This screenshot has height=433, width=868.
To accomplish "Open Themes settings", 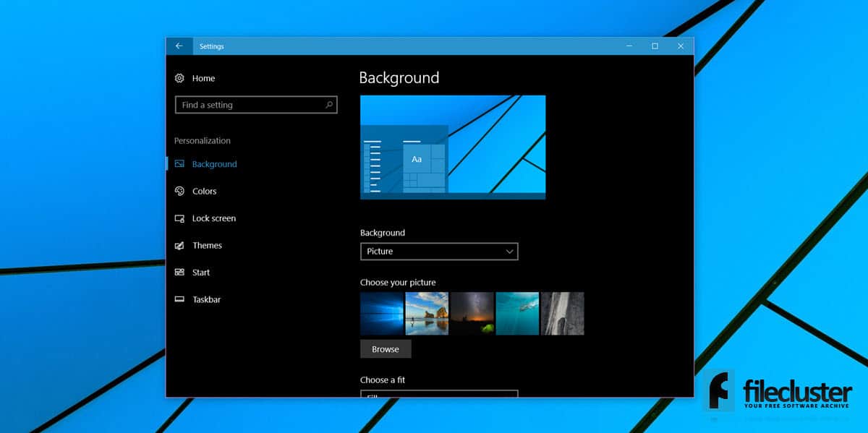I will click(207, 245).
